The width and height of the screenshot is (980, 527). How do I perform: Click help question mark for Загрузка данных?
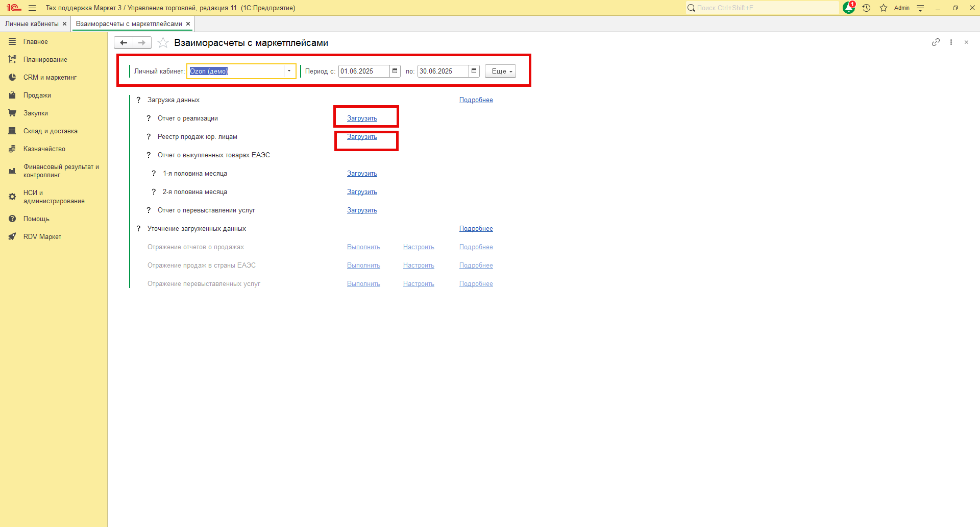pyautogui.click(x=138, y=100)
